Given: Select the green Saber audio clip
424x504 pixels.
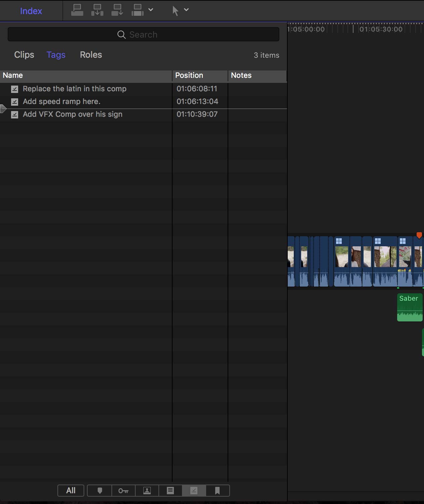Looking at the screenshot, I should (410, 307).
